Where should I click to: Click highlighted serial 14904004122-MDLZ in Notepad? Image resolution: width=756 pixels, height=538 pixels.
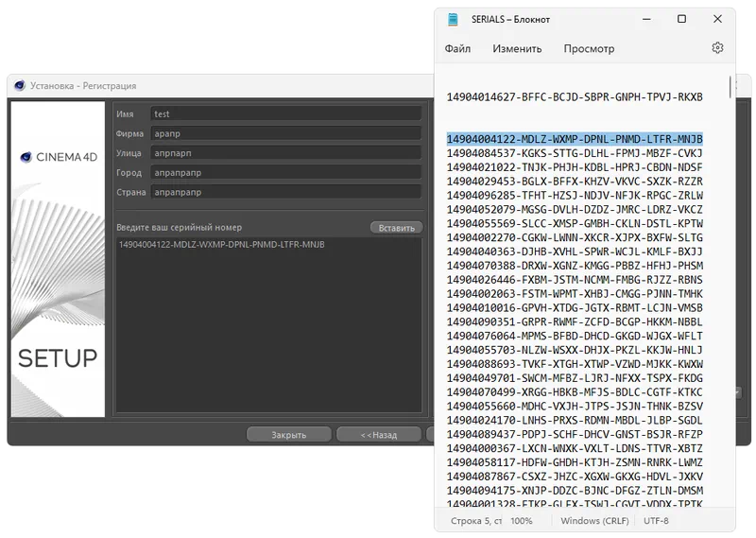coord(575,139)
